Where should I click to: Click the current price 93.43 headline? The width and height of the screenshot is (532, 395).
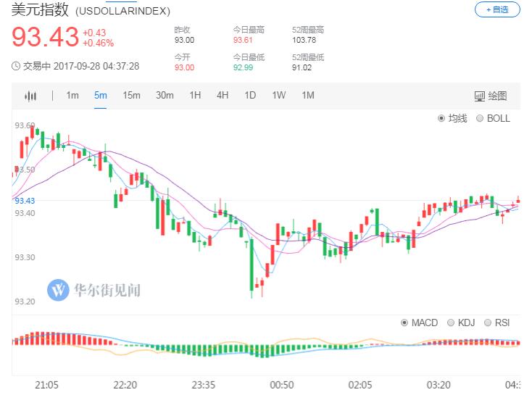coord(45,37)
